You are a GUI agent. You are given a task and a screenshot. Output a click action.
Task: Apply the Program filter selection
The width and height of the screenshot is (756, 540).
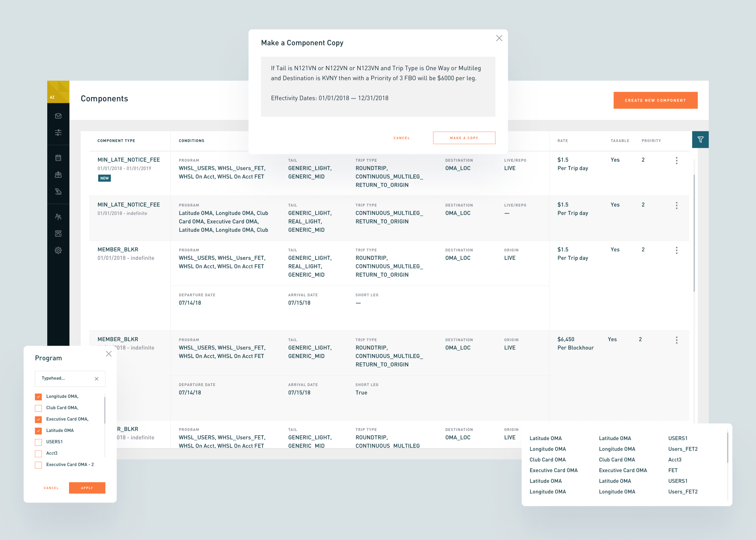(87, 488)
